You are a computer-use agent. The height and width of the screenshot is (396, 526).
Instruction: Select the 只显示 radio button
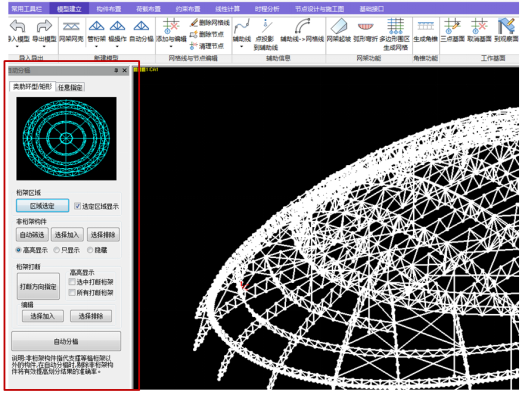pos(57,250)
